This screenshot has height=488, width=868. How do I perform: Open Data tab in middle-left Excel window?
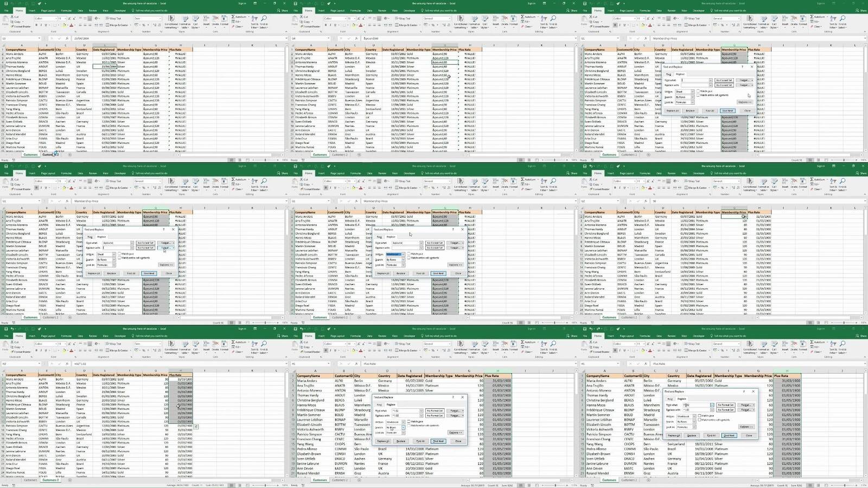point(80,174)
